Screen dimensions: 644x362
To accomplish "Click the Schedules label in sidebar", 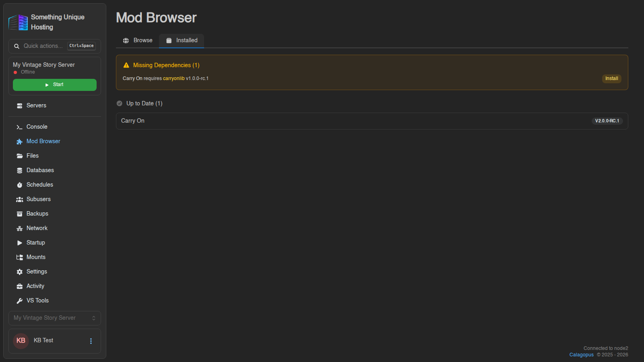I will (40, 185).
